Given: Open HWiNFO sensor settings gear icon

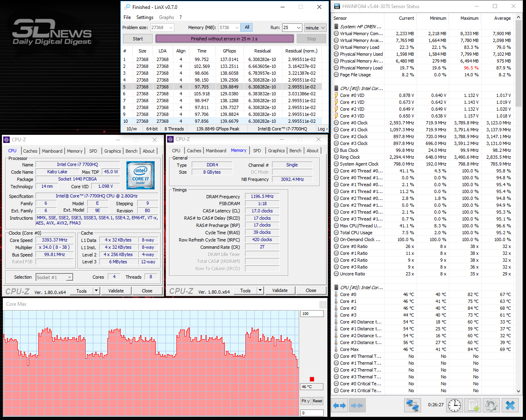Looking at the screenshot, I should point(491,405).
